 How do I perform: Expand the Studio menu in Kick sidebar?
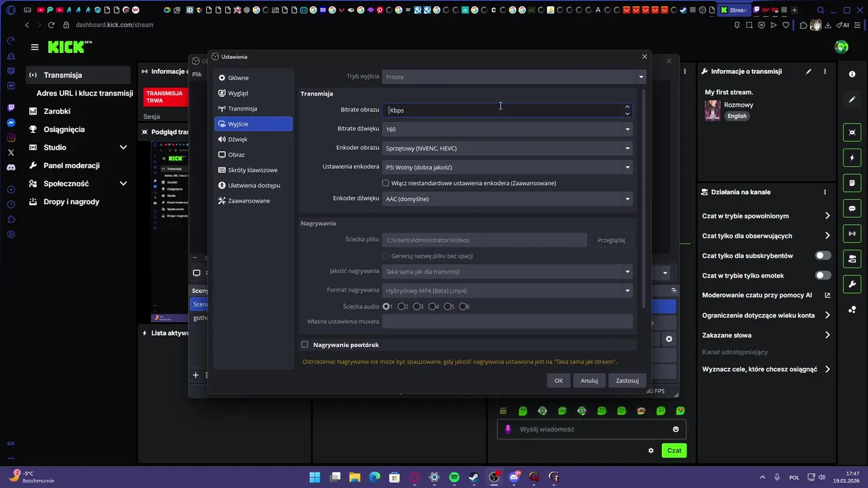coord(123,147)
